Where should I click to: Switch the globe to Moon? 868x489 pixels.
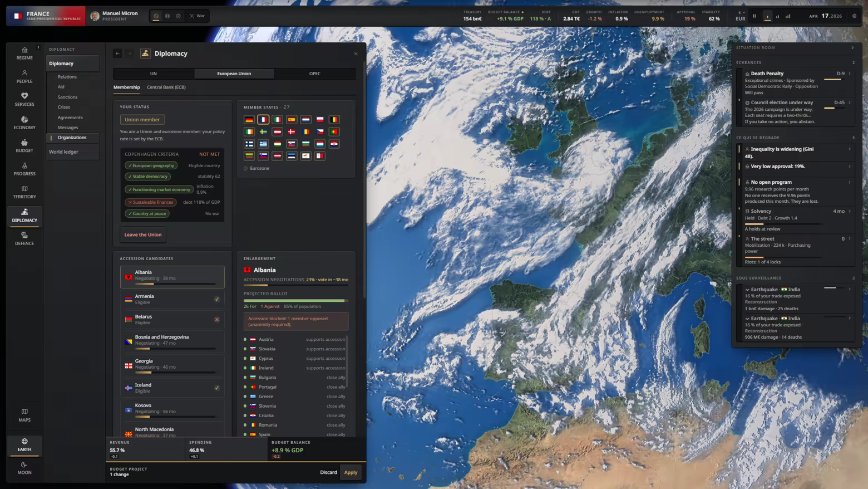(x=24, y=468)
